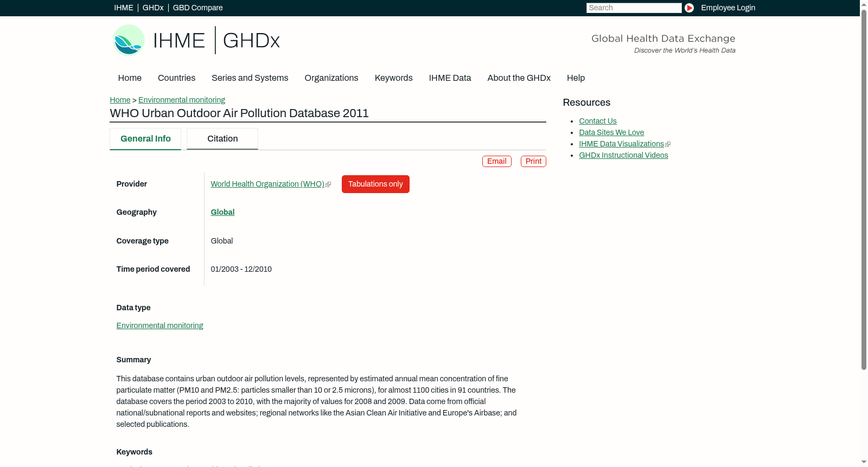Open World Health Organization (WHO) provider link
868x467 pixels.
(267, 184)
